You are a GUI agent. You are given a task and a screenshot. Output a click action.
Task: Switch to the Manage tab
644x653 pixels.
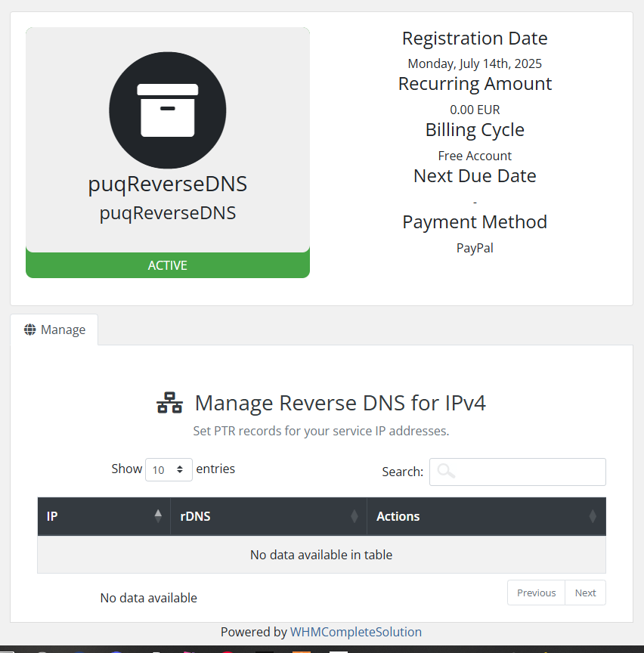point(54,330)
